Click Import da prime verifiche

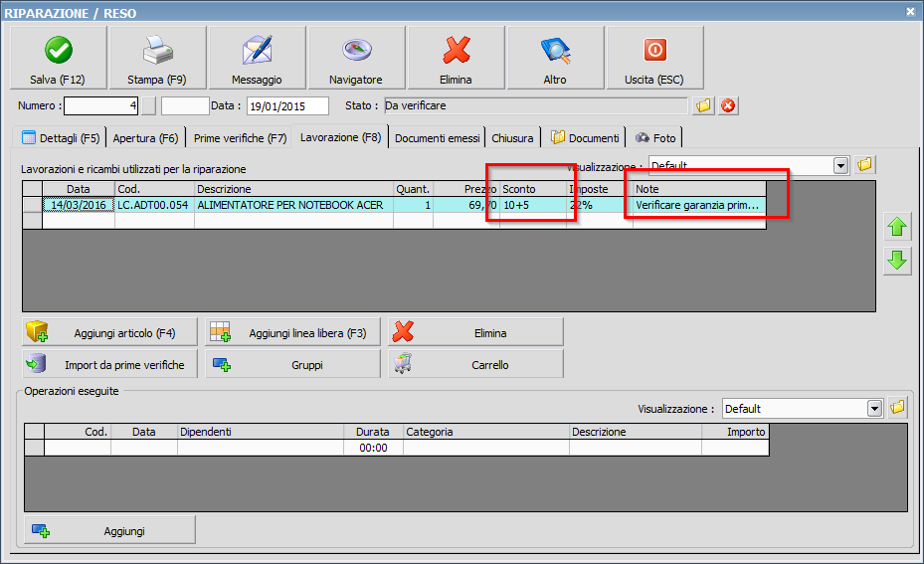coord(110,365)
